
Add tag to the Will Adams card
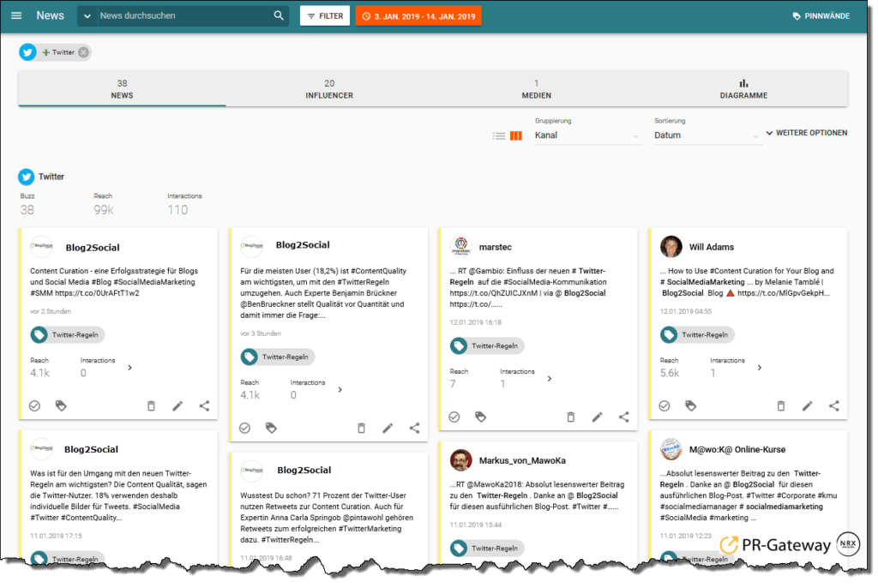690,406
